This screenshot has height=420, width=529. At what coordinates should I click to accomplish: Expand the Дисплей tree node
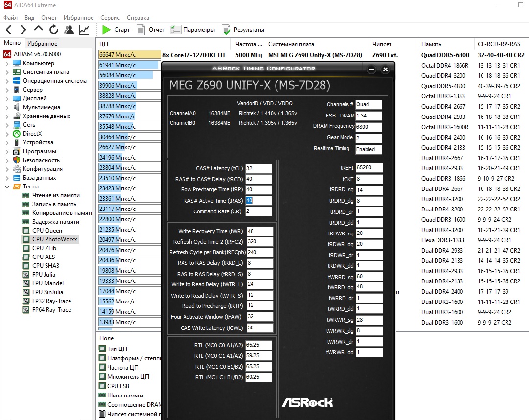coord(7,98)
